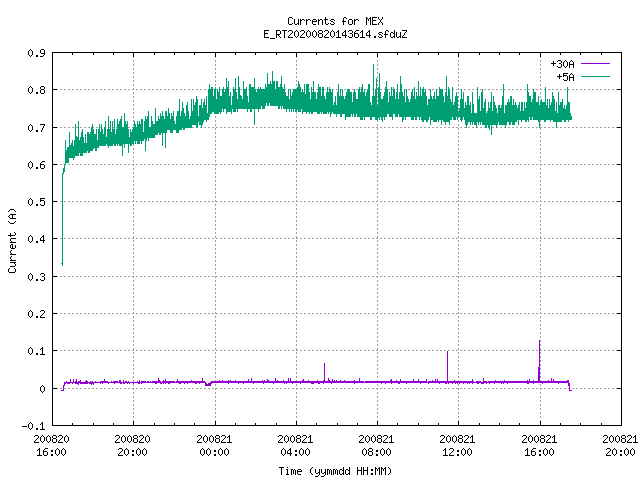Click the 0.4 y-axis tick label
Viewport: 640px width, 480px height.
[x=36, y=239]
